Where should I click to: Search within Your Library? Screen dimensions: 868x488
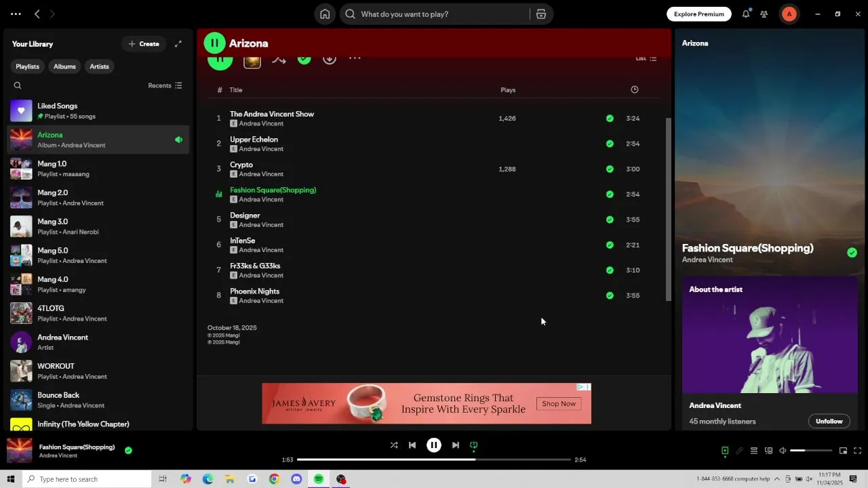[x=18, y=85]
